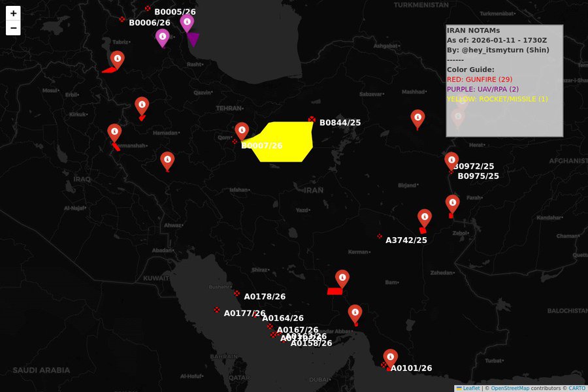Click the circle marker left of A0177/26
The image size is (588, 392).
coord(217,310)
